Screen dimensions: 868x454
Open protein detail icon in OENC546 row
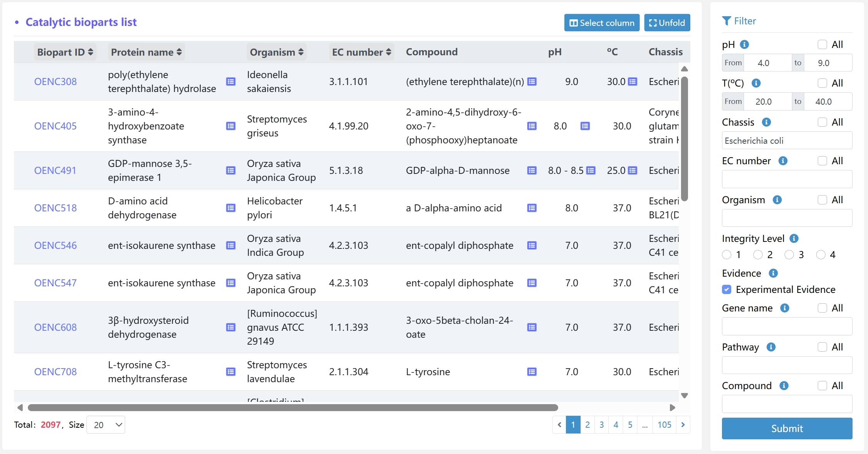tap(231, 245)
